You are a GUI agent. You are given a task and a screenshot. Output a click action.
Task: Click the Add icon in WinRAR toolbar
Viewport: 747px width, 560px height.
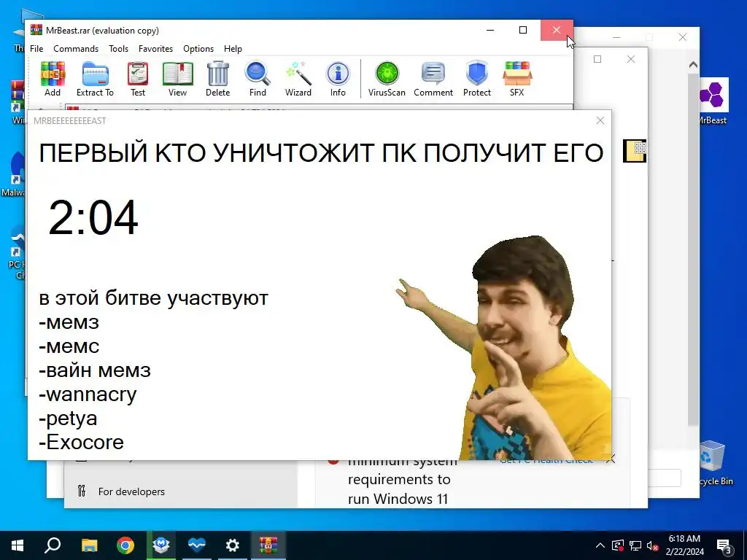tap(53, 79)
